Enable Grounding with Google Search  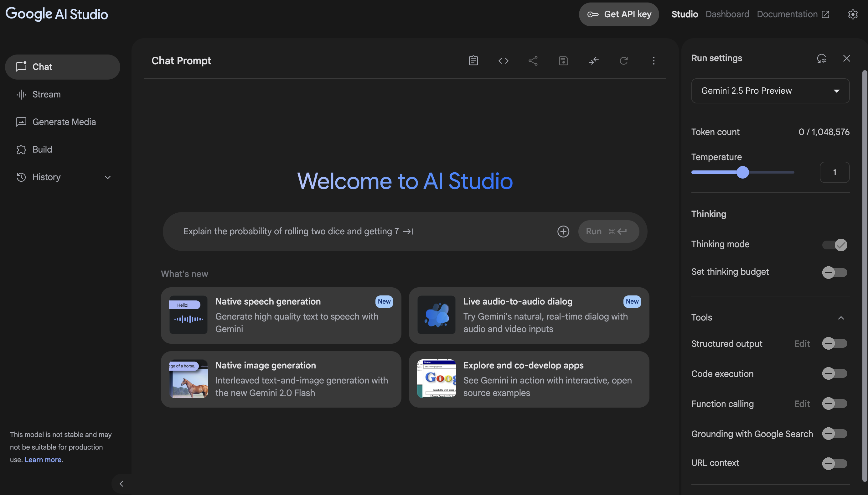click(x=834, y=434)
